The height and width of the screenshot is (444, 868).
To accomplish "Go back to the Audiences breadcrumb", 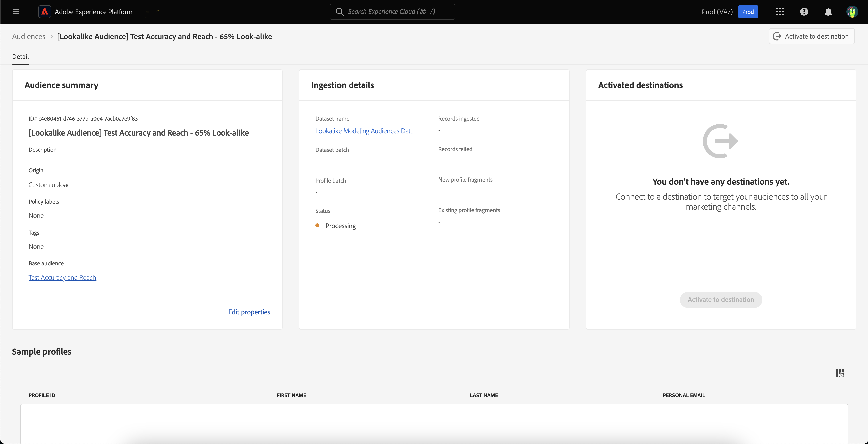I will point(29,36).
